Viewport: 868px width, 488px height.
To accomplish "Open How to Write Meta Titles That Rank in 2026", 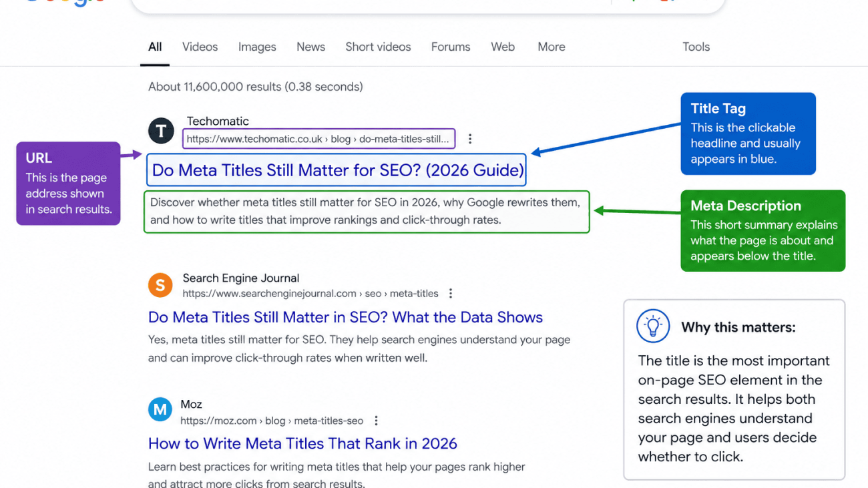I will click(x=302, y=443).
